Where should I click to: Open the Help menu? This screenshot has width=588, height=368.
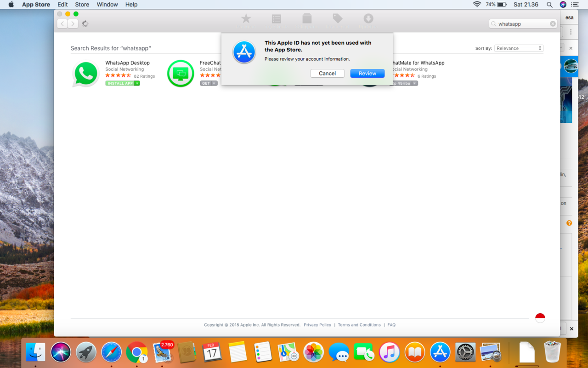(131, 5)
